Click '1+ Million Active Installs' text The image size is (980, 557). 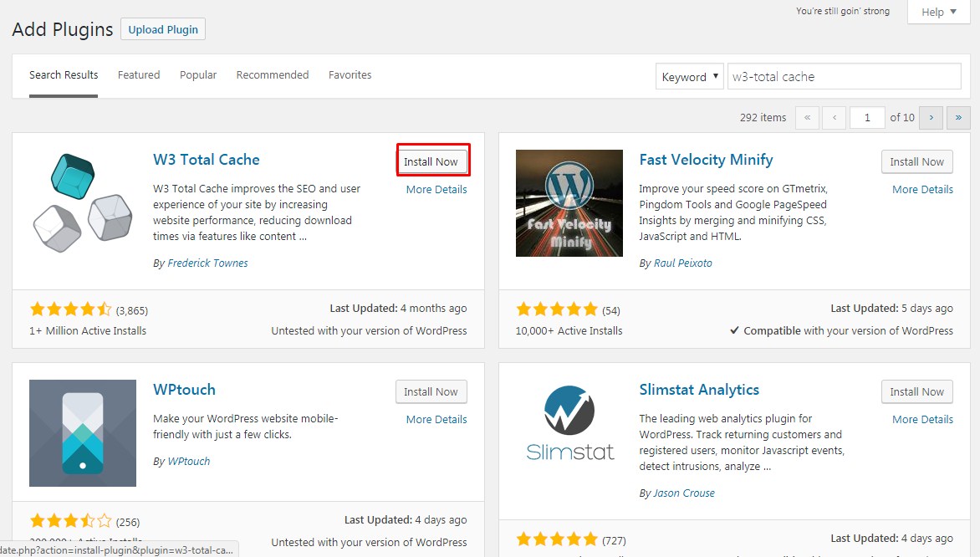pyautogui.click(x=88, y=330)
